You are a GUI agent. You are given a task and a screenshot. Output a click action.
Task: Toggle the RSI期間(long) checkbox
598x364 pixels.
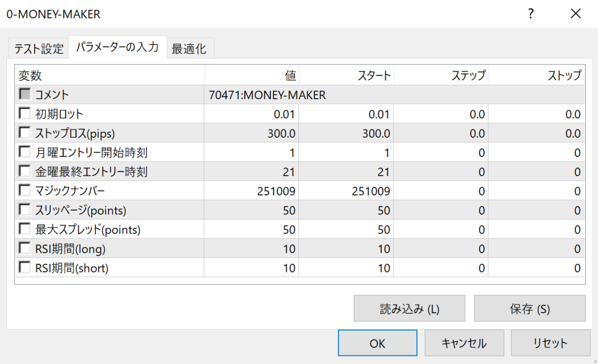[25, 248]
